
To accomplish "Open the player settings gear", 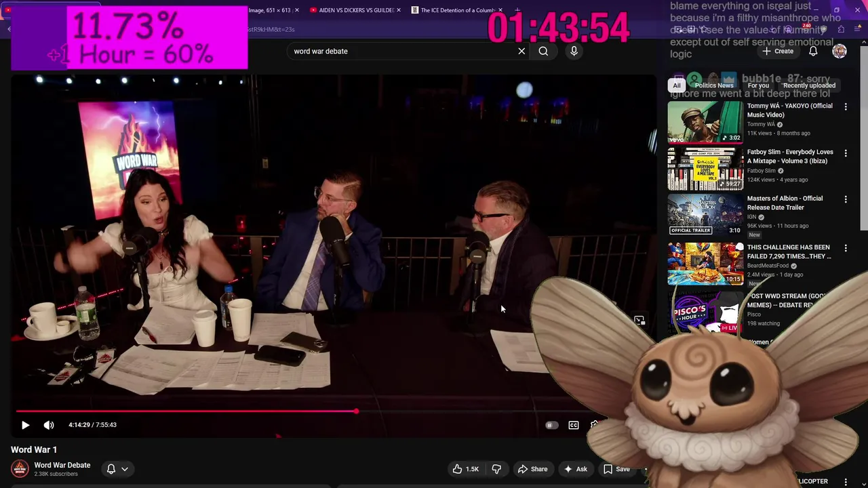I will click(595, 425).
